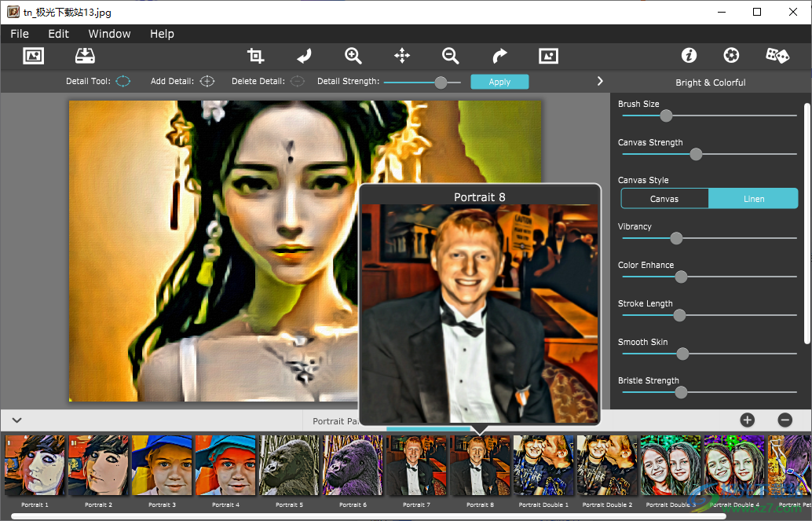Select the Move/Pan tool

click(x=402, y=55)
